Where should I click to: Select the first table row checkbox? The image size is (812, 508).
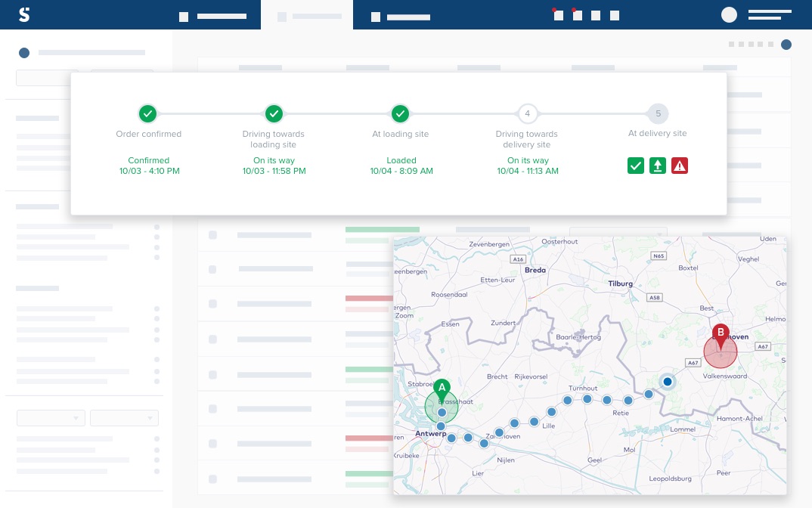(x=212, y=235)
